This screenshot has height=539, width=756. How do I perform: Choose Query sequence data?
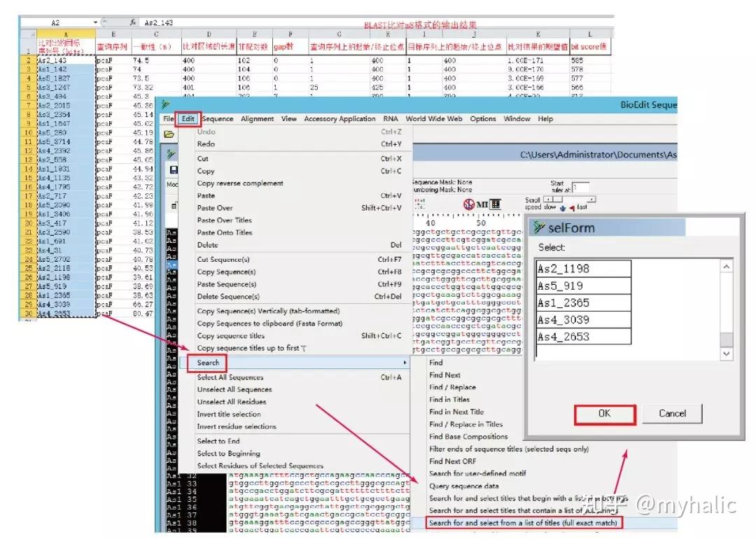click(464, 486)
